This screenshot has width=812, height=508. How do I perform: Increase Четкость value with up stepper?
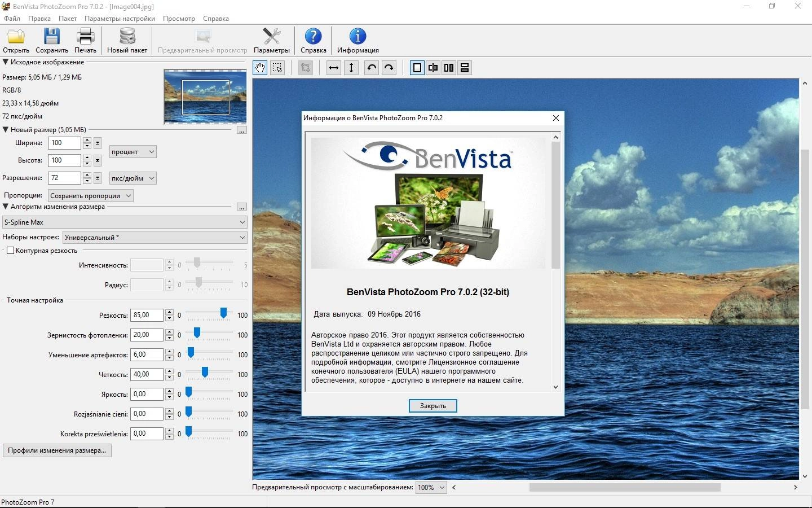pyautogui.click(x=169, y=371)
